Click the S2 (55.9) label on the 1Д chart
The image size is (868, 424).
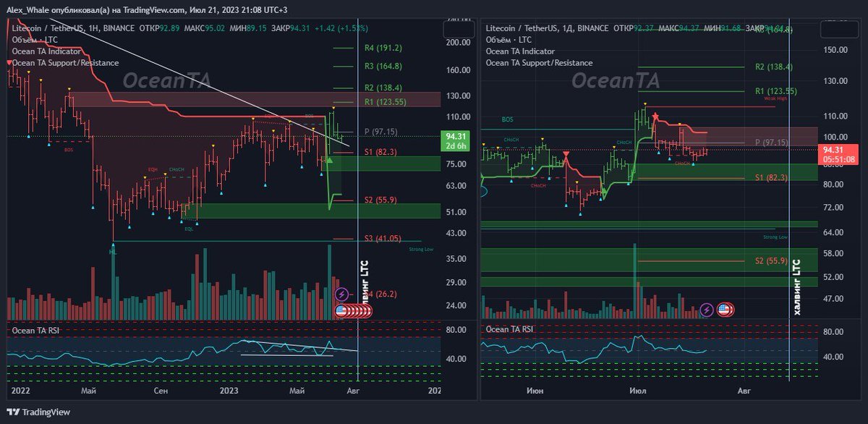pyautogui.click(x=772, y=260)
